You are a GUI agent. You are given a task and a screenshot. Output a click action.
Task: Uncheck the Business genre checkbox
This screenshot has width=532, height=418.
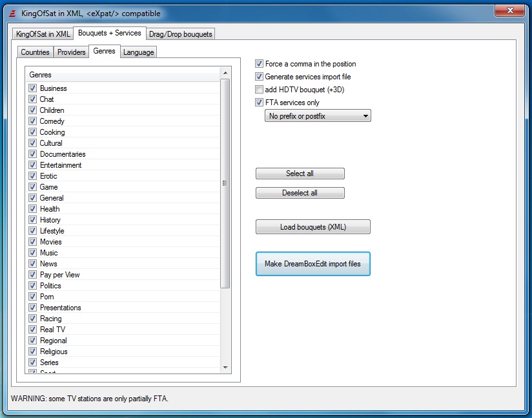[x=32, y=88]
